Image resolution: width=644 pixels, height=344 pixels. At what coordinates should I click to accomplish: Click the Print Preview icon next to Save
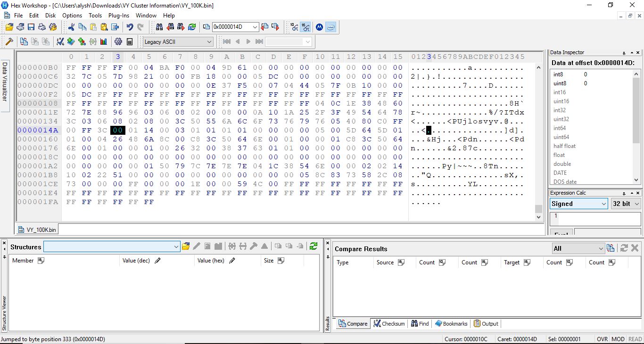click(20, 27)
